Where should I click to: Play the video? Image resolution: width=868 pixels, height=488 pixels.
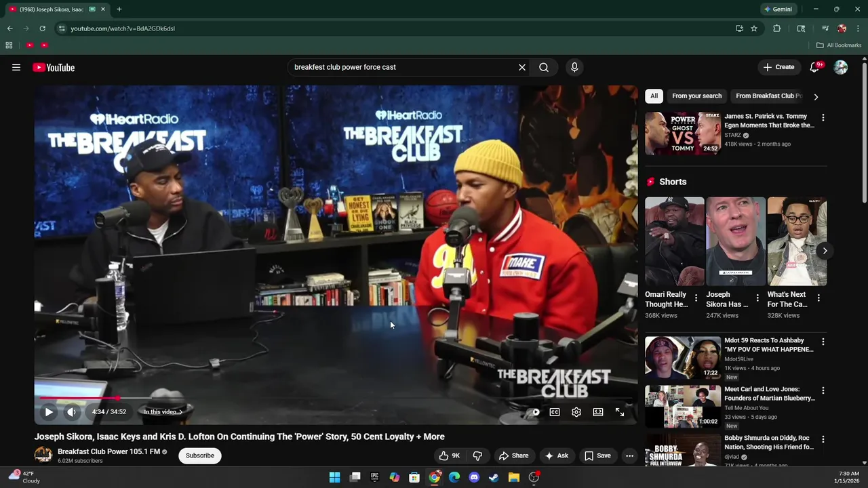(49, 411)
